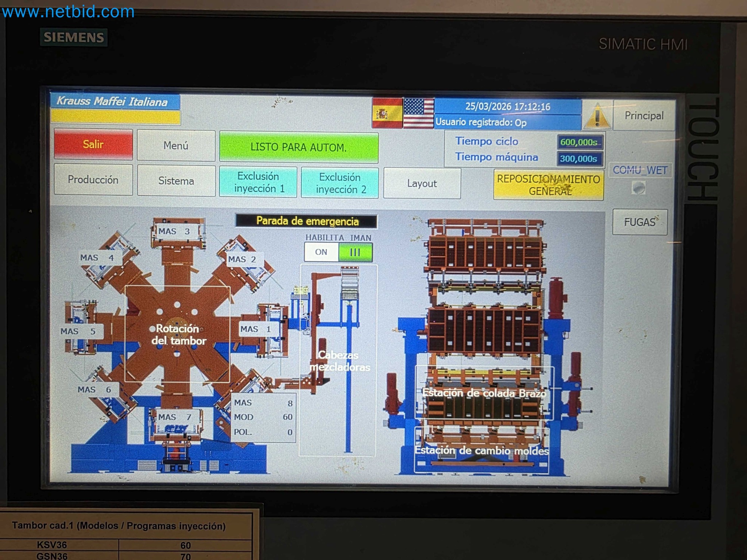
Task: Toggle Exclusión inyección 2
Action: pyautogui.click(x=340, y=183)
